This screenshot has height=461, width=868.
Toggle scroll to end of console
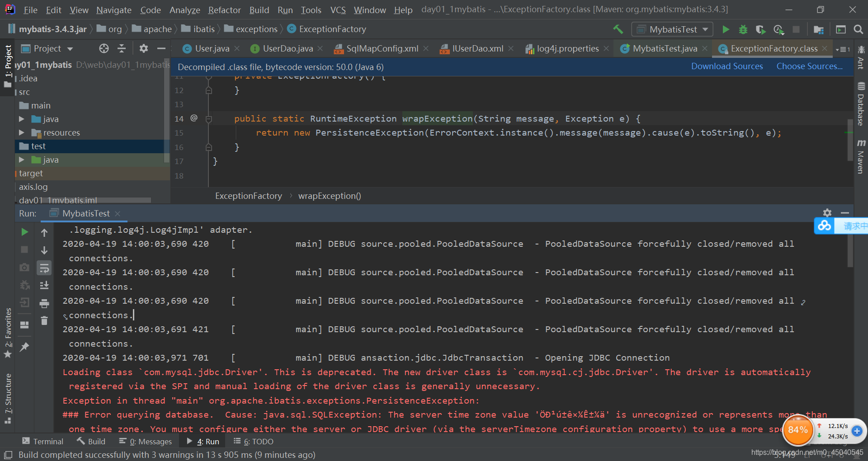coord(44,285)
